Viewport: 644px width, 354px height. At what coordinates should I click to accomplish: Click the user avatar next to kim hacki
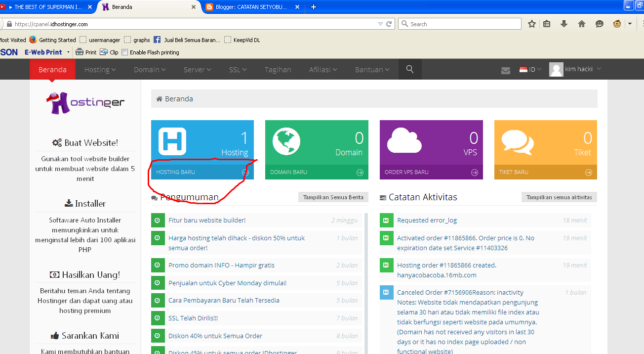[556, 70]
